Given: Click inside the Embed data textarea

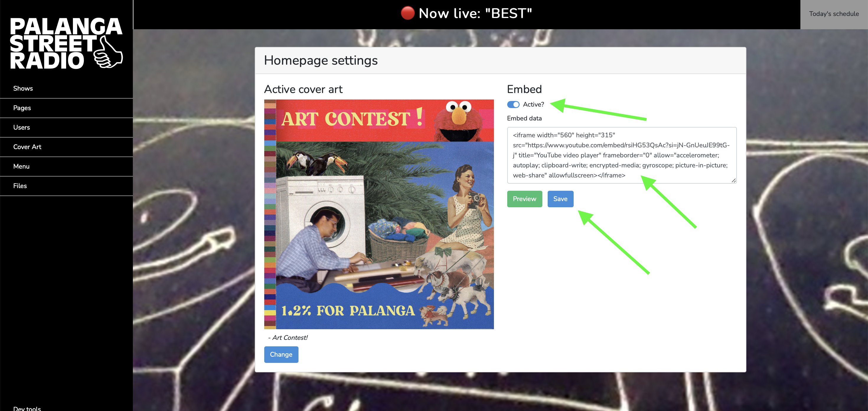Looking at the screenshot, I should click(x=622, y=155).
